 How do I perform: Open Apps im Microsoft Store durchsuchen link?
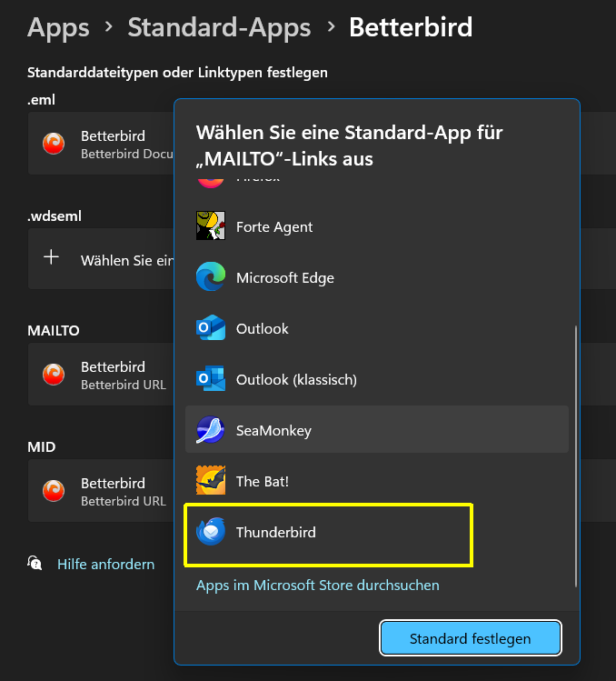[x=317, y=586]
